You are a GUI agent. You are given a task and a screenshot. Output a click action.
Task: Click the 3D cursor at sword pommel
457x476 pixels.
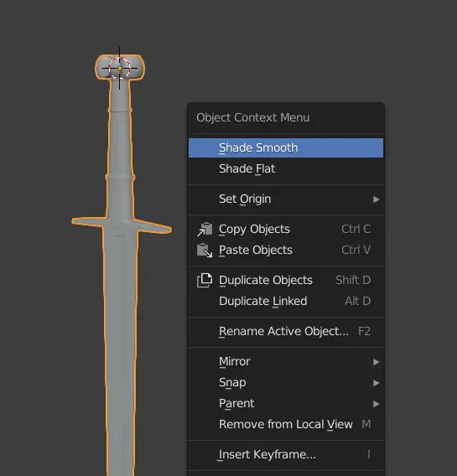[120, 69]
